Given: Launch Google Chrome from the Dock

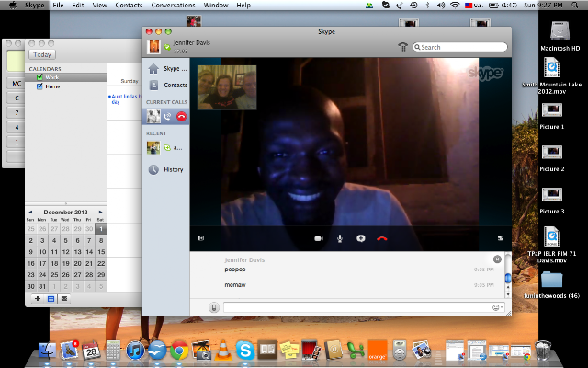Looking at the screenshot, I should pos(179,351).
